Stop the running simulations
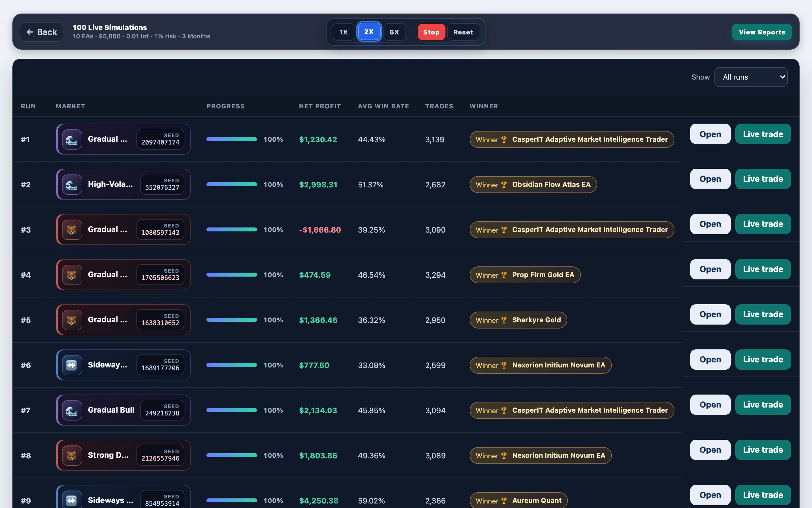 [431, 32]
